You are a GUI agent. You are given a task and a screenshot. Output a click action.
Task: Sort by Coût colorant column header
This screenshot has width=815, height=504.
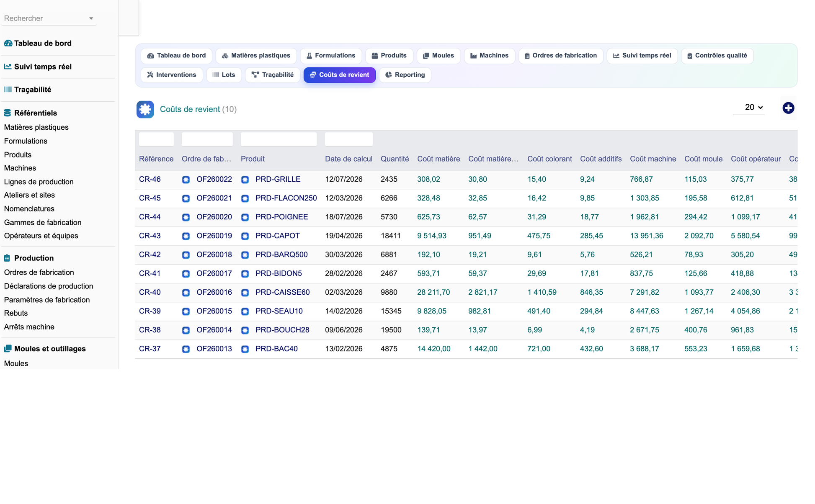549,159
